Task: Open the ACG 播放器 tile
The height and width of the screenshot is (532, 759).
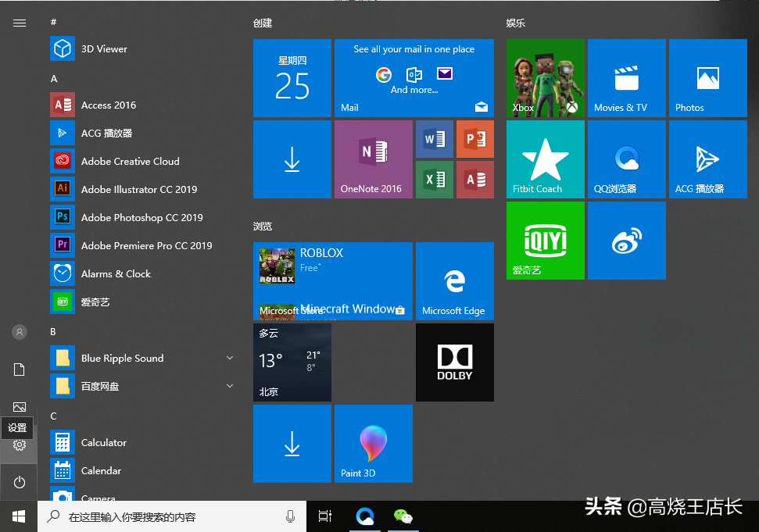Action: 708,159
